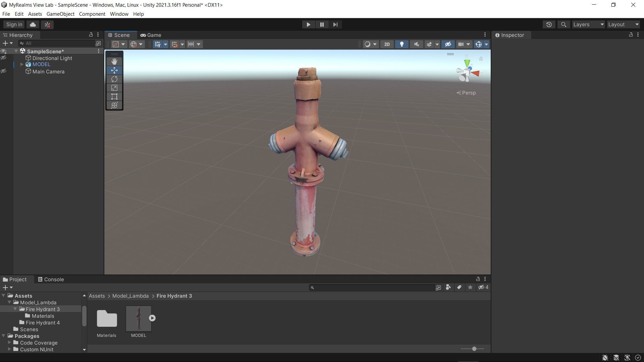Click the cache server icon in status bar
The height and width of the screenshot is (362, 644).
point(616,358)
